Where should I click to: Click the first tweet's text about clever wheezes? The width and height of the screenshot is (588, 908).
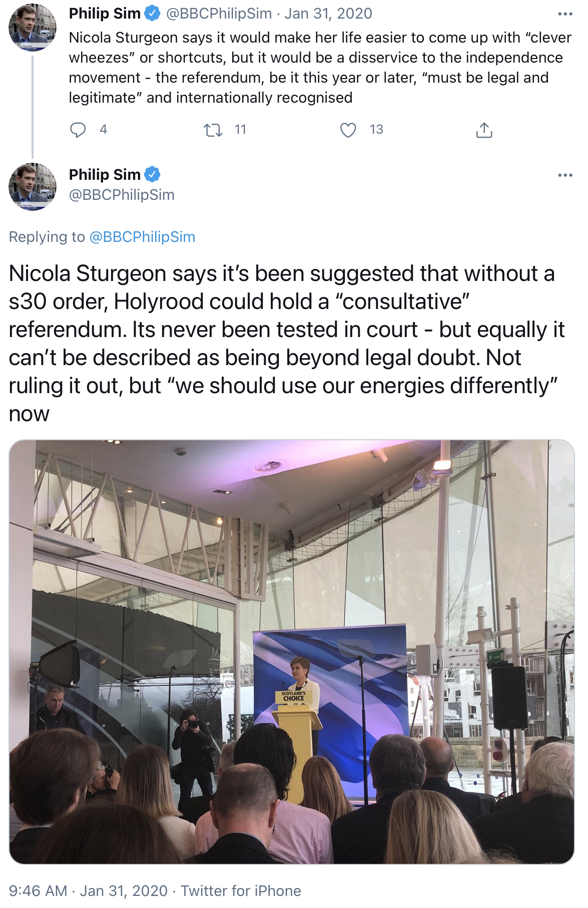320,68
